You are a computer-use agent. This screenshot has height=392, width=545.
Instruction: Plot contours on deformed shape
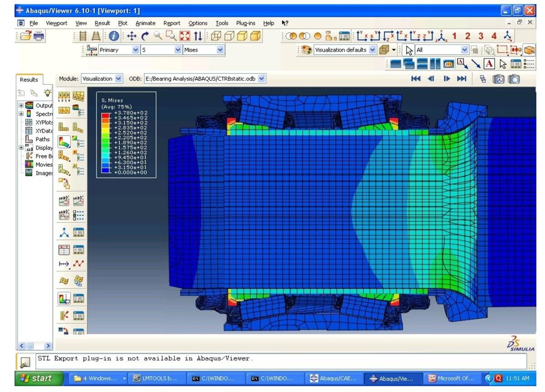tap(64, 142)
